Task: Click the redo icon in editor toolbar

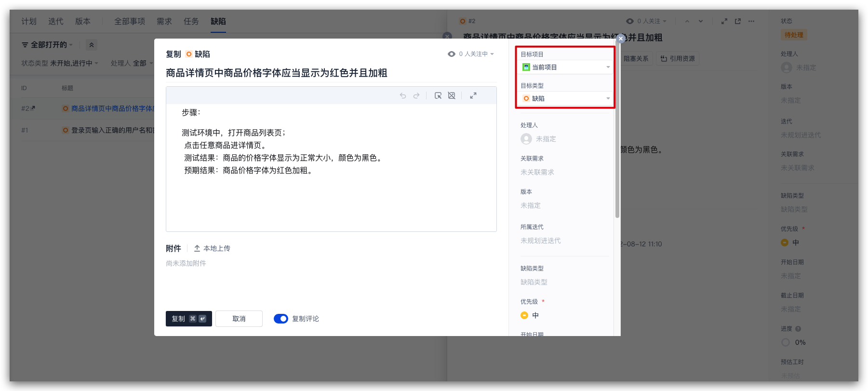Action: pos(416,95)
